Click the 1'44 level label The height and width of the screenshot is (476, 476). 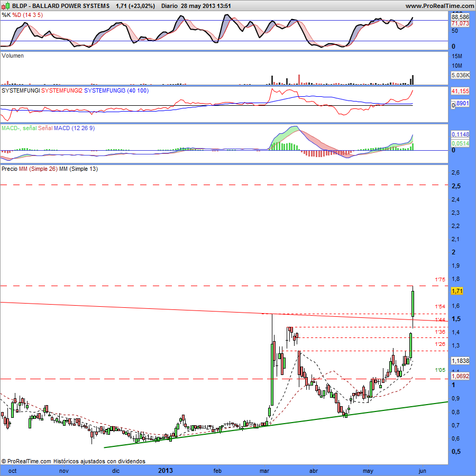point(440,319)
